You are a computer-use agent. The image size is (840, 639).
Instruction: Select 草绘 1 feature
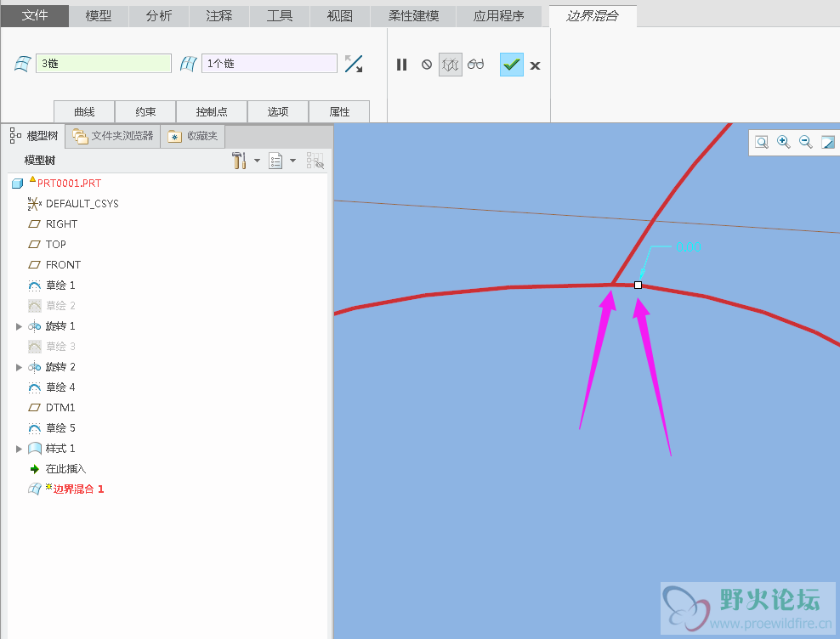(x=60, y=285)
